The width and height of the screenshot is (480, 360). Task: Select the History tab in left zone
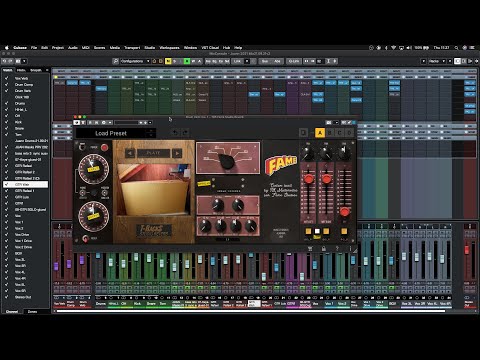pos(21,70)
